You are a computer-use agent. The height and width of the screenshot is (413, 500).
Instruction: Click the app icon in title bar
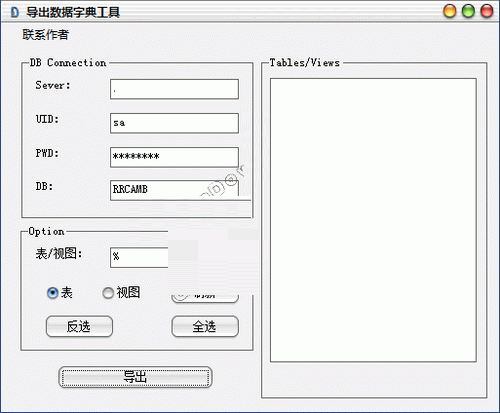[15, 12]
